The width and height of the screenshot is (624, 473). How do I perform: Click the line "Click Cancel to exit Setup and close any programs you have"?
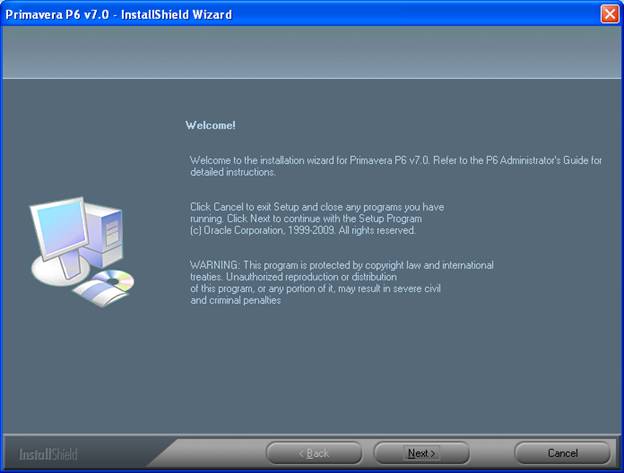pos(317,207)
